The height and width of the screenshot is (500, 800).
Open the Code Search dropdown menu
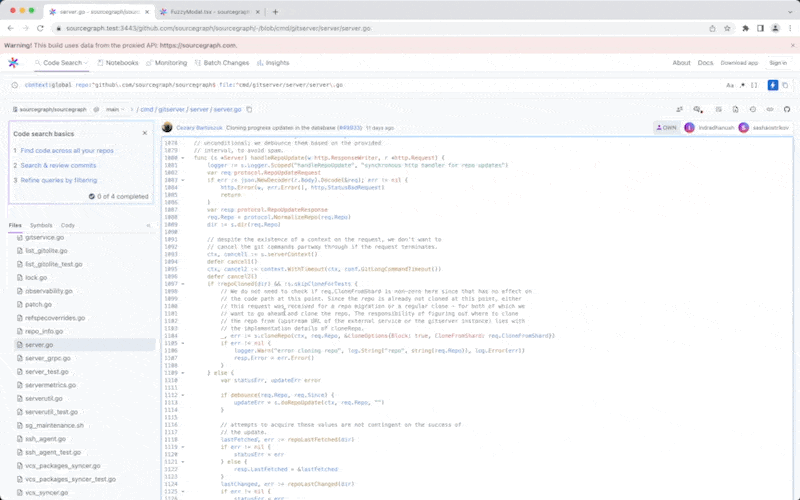click(x=61, y=63)
